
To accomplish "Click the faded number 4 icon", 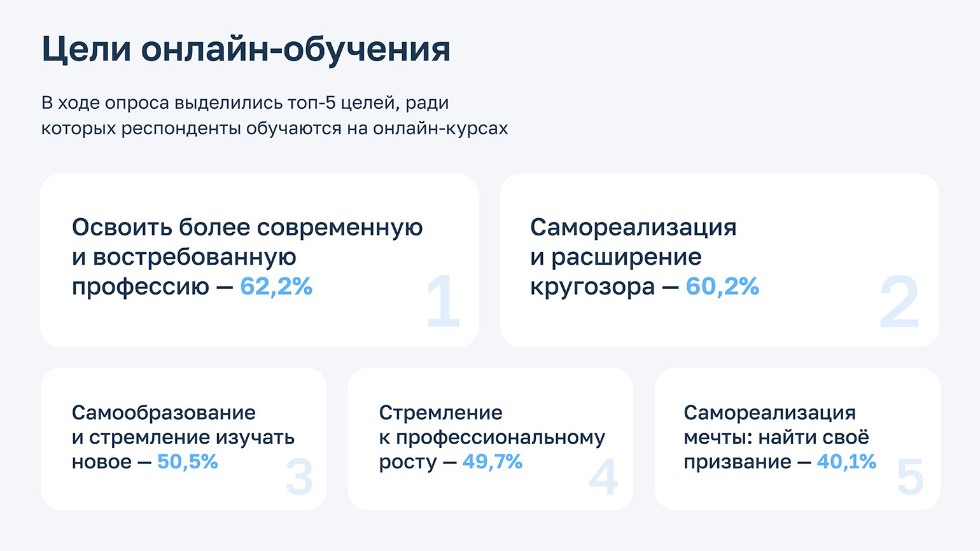I will click(603, 477).
